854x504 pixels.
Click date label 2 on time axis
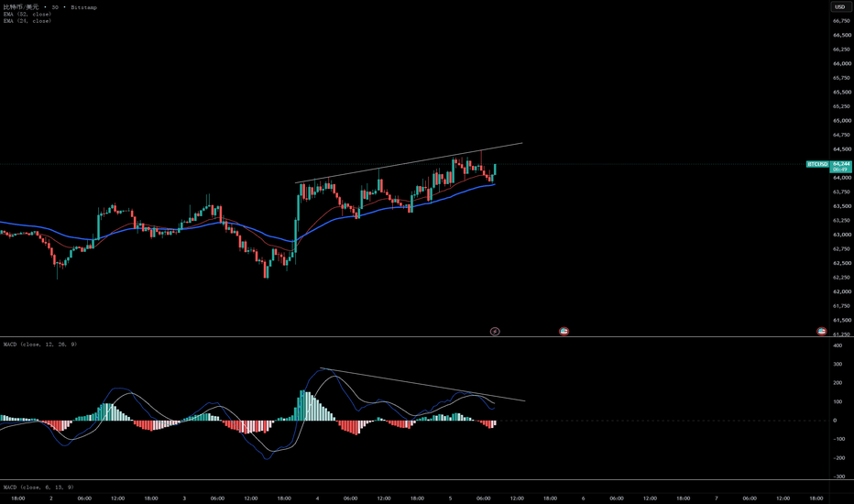51,498
